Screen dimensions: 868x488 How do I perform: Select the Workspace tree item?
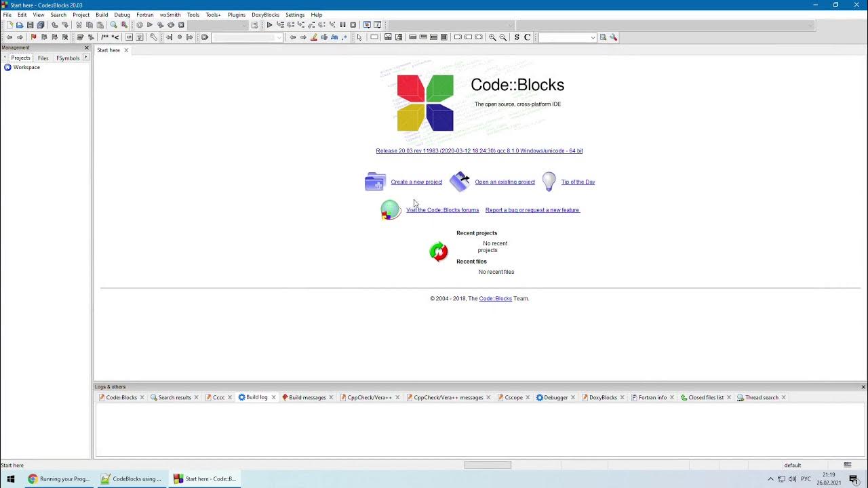click(x=26, y=67)
